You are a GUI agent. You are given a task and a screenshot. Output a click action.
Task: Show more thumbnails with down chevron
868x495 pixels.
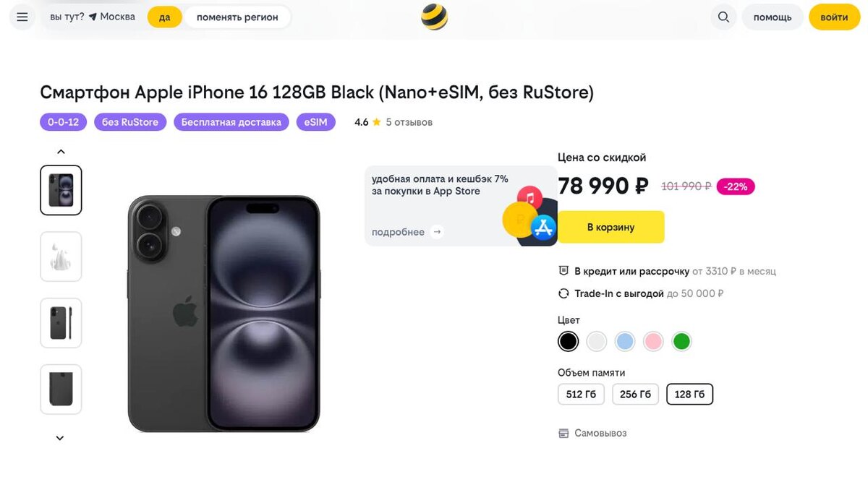click(x=60, y=438)
